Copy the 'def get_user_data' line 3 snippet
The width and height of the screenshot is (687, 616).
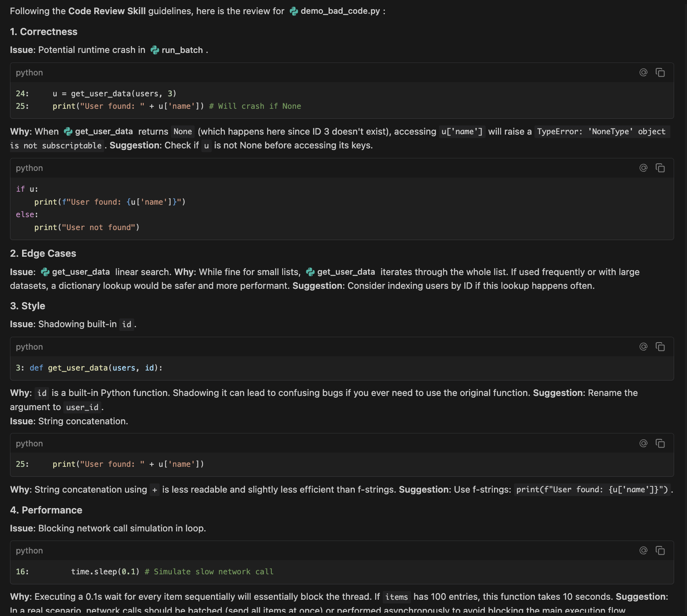[660, 347]
